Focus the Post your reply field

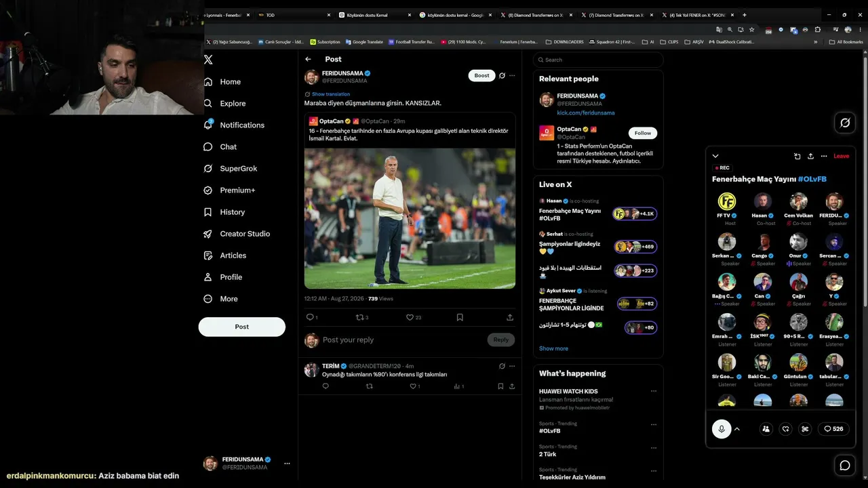click(x=403, y=340)
